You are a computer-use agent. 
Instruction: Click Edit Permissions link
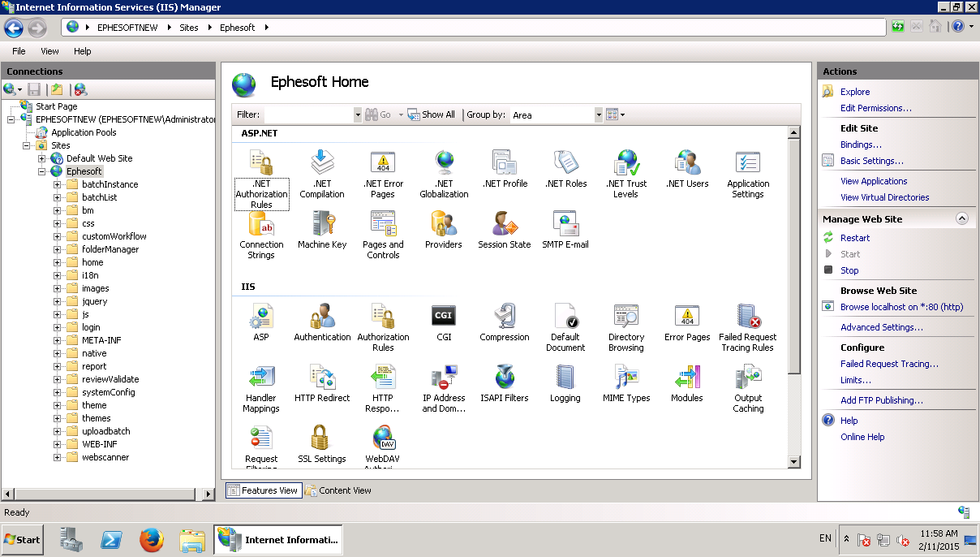876,108
